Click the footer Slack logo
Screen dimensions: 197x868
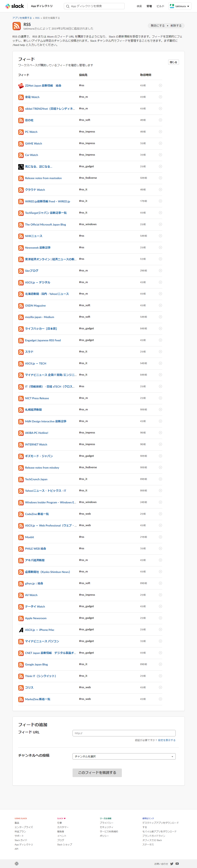tap(17, 863)
